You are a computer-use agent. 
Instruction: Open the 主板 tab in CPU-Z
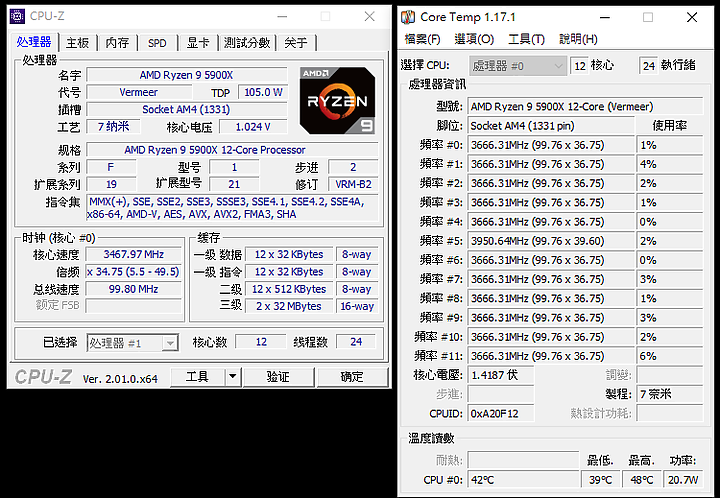[77, 43]
